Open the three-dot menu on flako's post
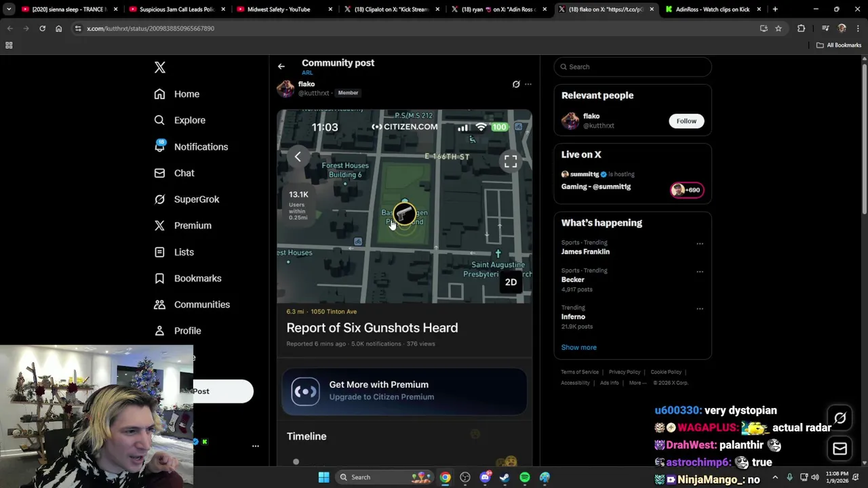 pos(528,84)
